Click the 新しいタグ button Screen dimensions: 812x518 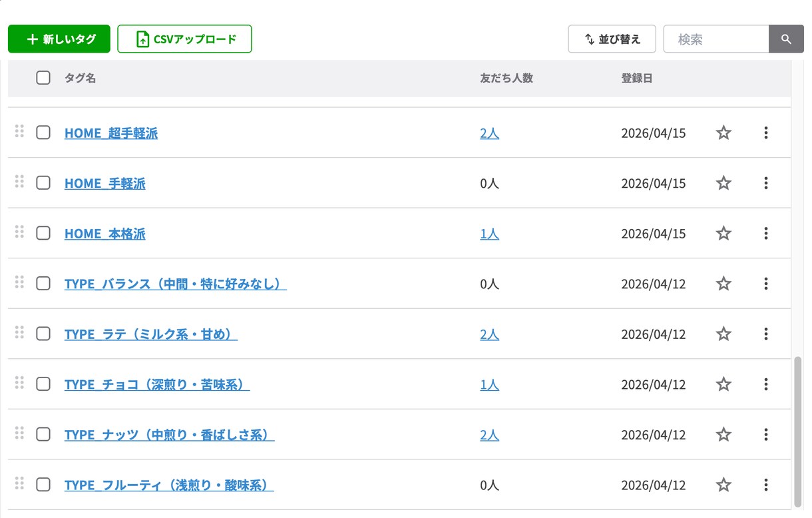(59, 39)
